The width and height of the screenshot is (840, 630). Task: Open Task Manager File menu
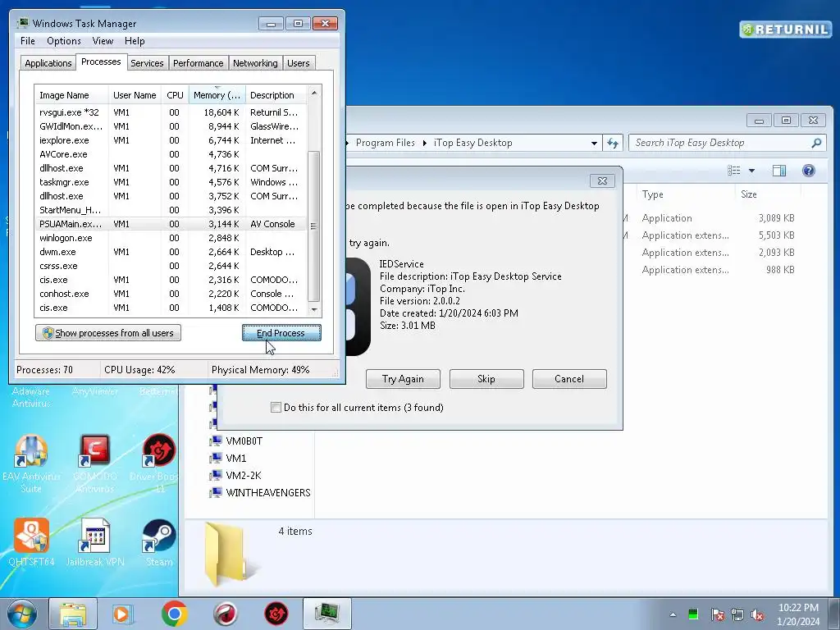click(x=28, y=41)
